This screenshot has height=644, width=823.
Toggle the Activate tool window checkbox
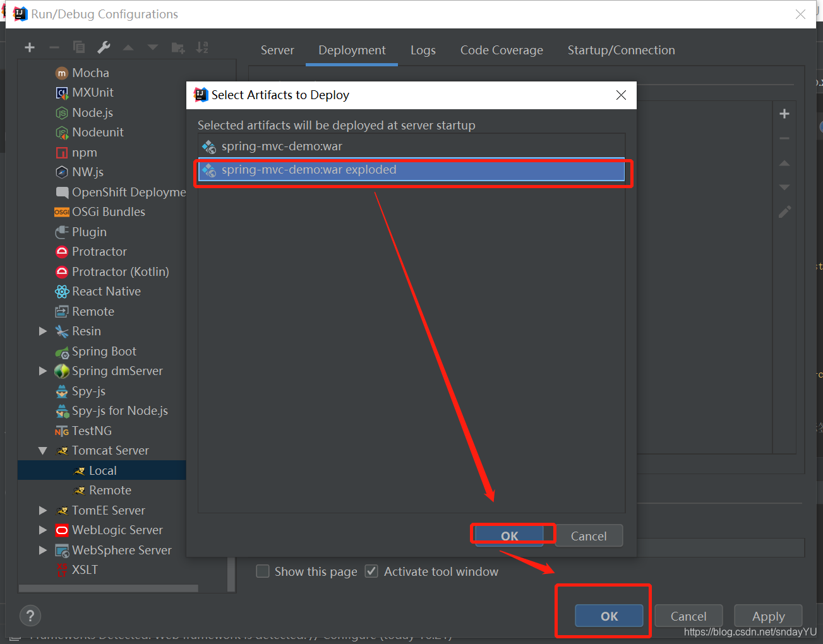[x=372, y=571]
